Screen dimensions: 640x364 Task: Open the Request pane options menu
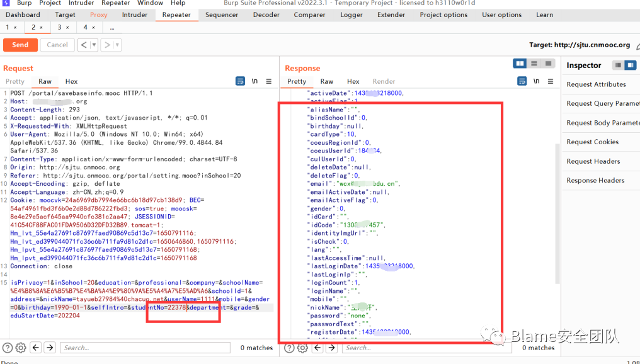coord(268,81)
